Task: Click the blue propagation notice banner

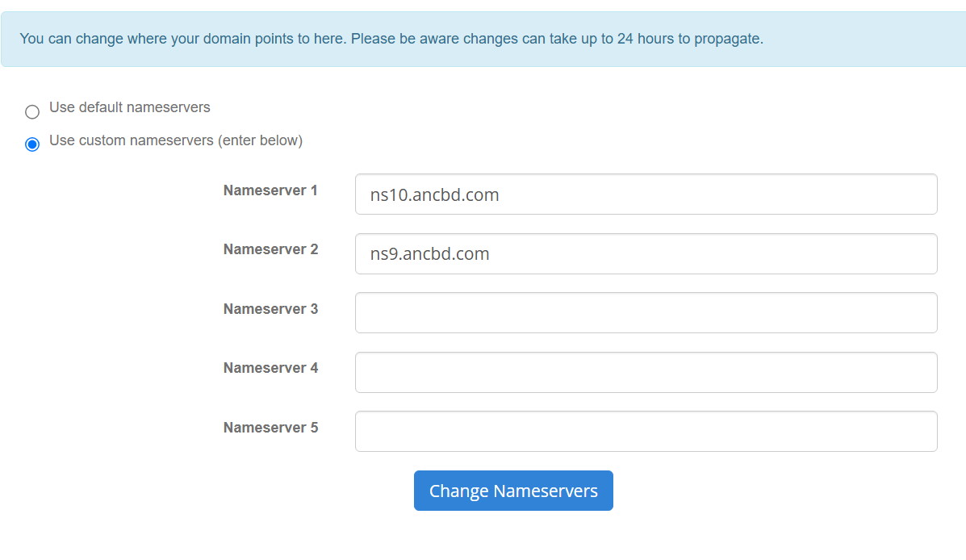Action: (483, 39)
